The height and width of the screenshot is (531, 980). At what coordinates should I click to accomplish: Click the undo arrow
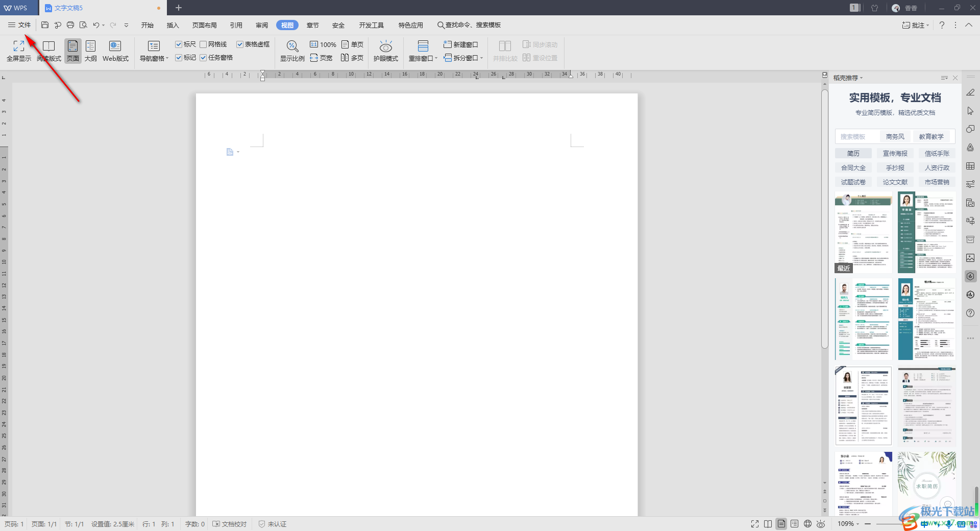tap(96, 25)
